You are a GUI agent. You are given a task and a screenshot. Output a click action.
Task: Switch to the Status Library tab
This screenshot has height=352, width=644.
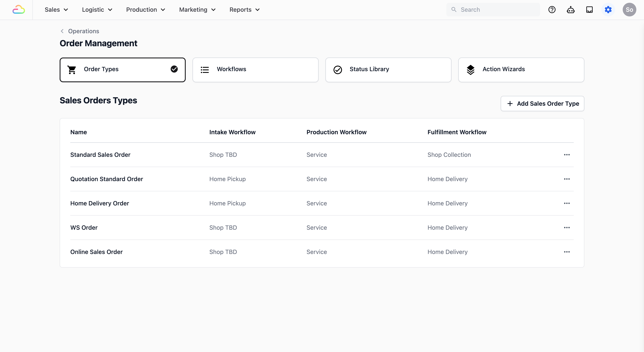coord(388,70)
